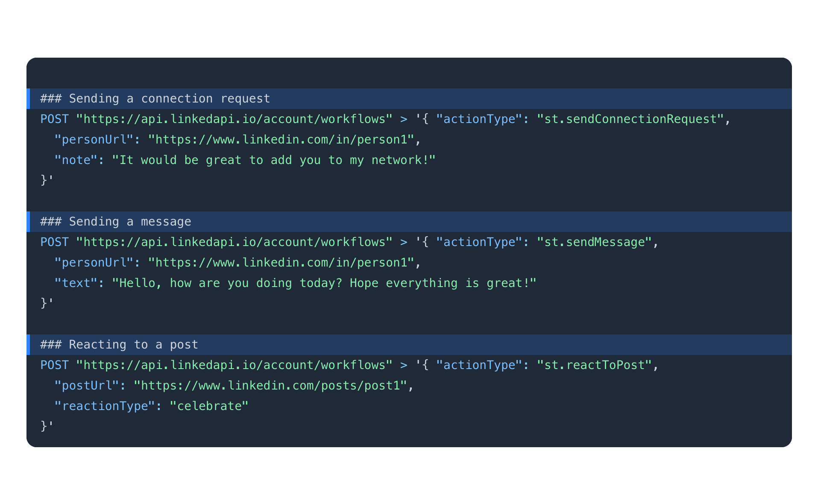This screenshot has height=504, width=821.
Task: Select the "st.reactToPost" action type value
Action: (594, 365)
